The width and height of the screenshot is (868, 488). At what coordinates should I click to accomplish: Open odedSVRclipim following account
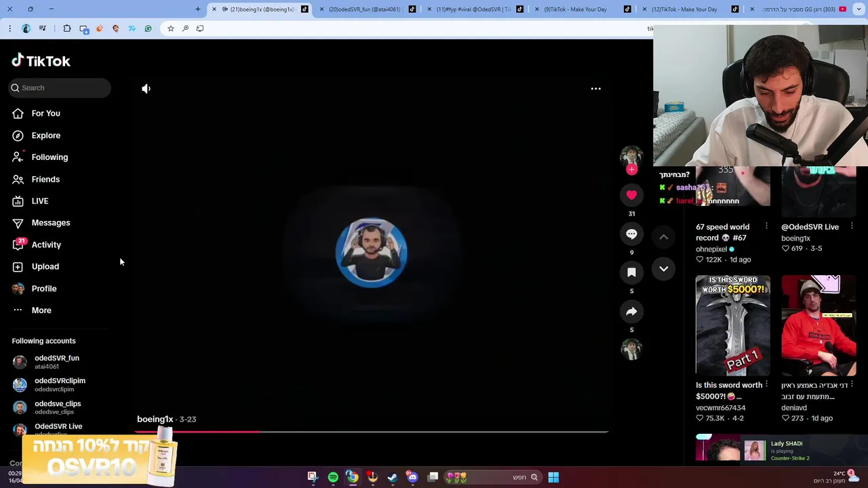click(x=60, y=384)
